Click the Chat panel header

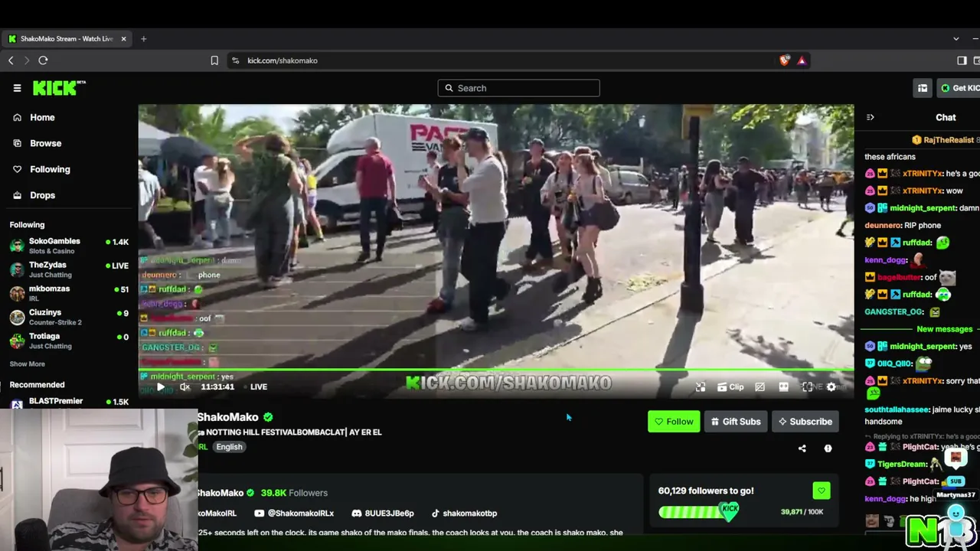[x=946, y=117]
